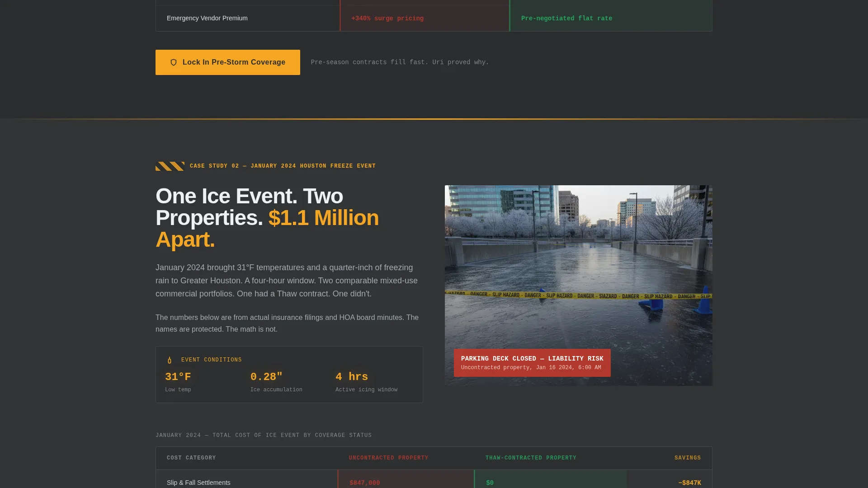Viewport: 868px width, 488px height.
Task: Open the frozen parking deck photo
Action: 578,285
